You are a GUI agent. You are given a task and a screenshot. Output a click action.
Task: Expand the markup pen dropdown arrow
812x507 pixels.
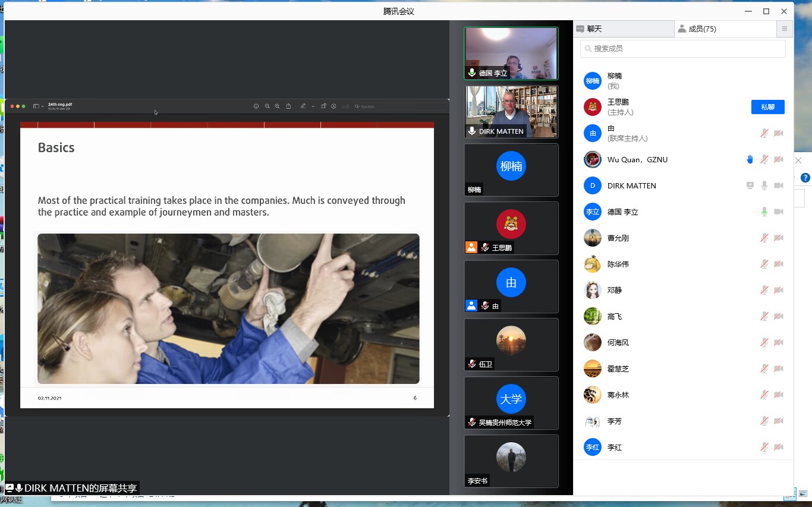[x=313, y=106]
